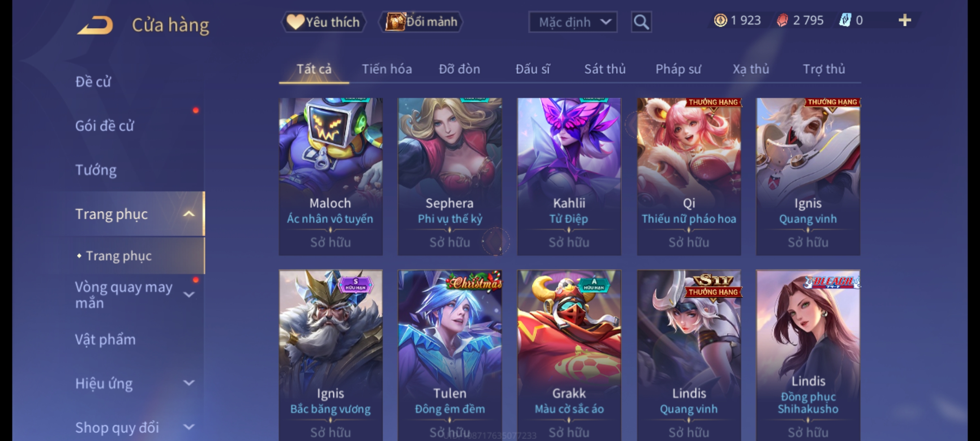This screenshot has height=441, width=980.
Task: Open Đổi mảnh chest button
Action: pos(421,22)
